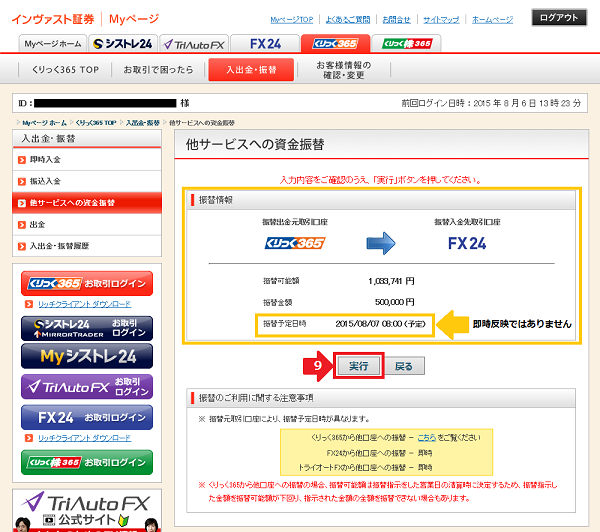Click the 2015/08/07 08:00 scheduled date
Viewport: 600px width, 532px height.
[380, 324]
